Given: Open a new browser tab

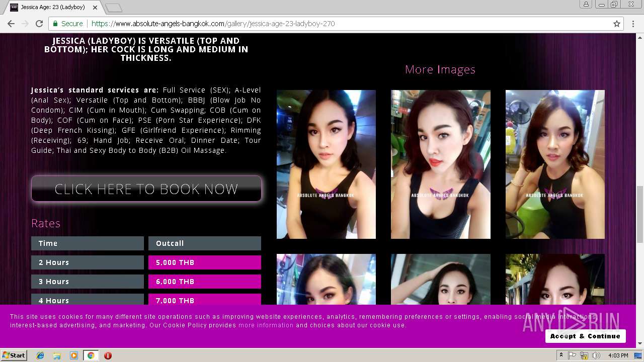Looking at the screenshot, I should pos(114,8).
